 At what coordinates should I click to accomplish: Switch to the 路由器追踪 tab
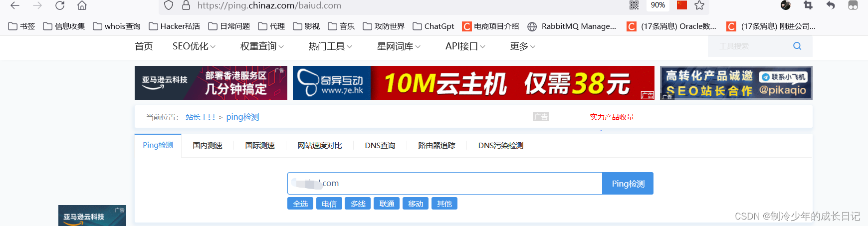[x=436, y=146]
